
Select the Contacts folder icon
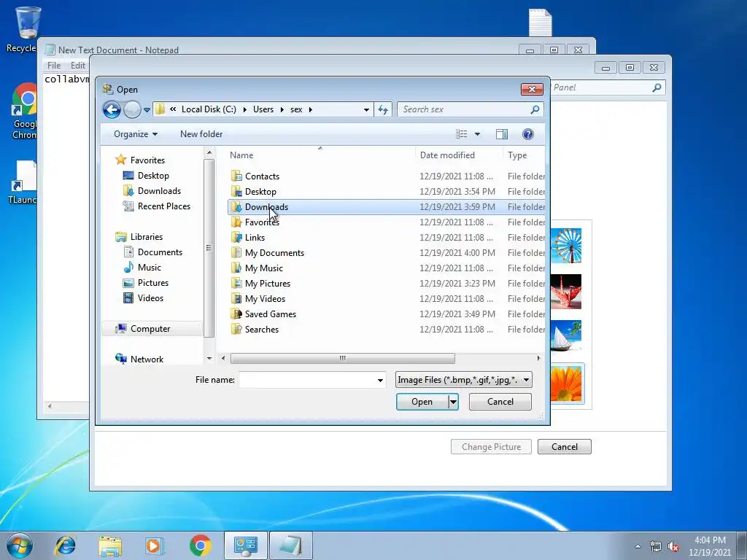coord(236,176)
